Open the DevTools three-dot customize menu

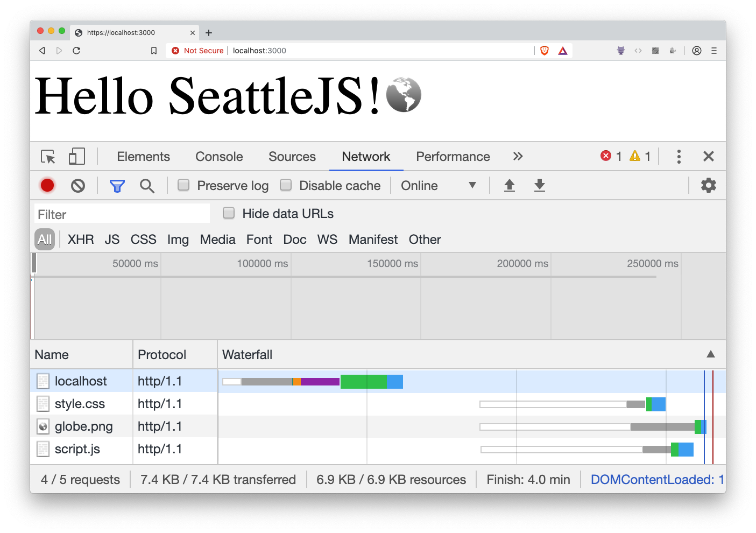coord(679,157)
